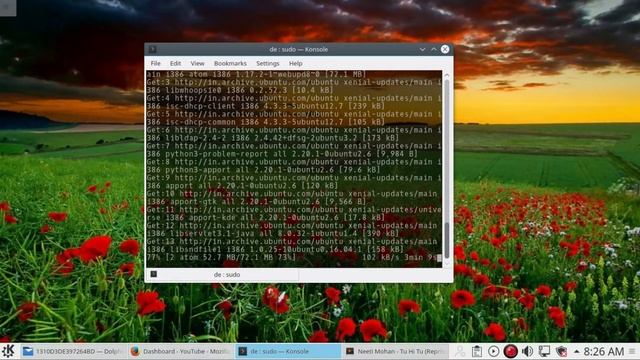Open the Help menu in Konsole
The height and width of the screenshot is (360, 640).
pyautogui.click(x=296, y=64)
